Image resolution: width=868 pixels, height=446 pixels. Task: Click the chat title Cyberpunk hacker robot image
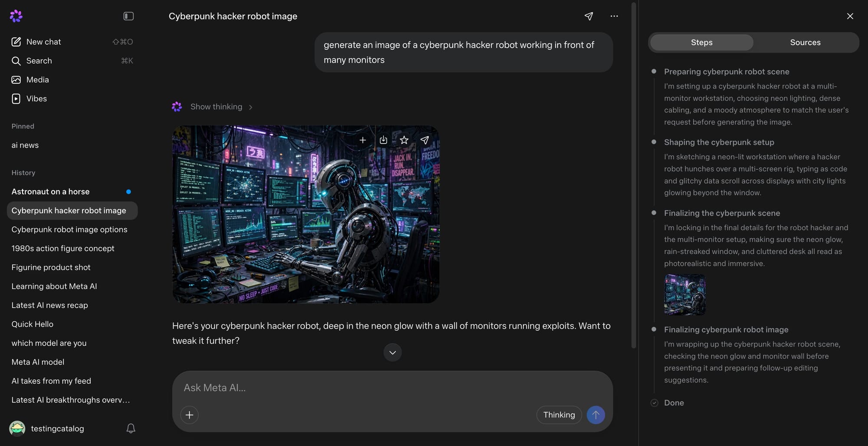click(233, 16)
